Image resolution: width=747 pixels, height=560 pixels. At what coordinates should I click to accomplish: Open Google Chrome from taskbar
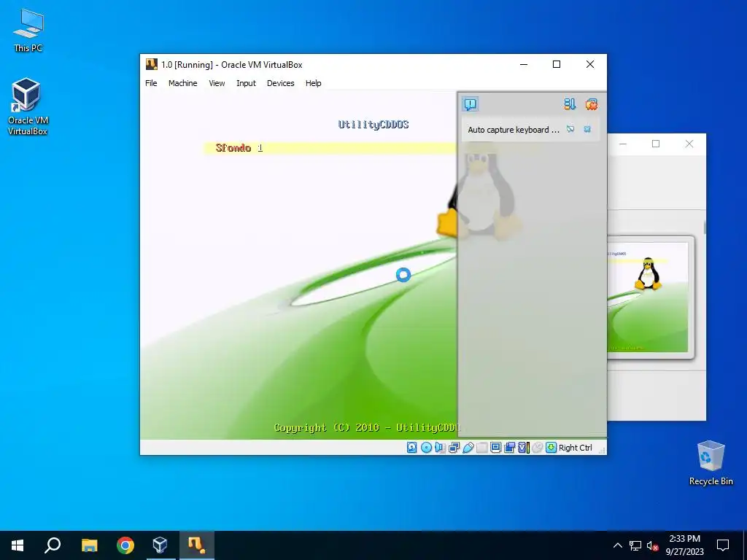(x=125, y=545)
